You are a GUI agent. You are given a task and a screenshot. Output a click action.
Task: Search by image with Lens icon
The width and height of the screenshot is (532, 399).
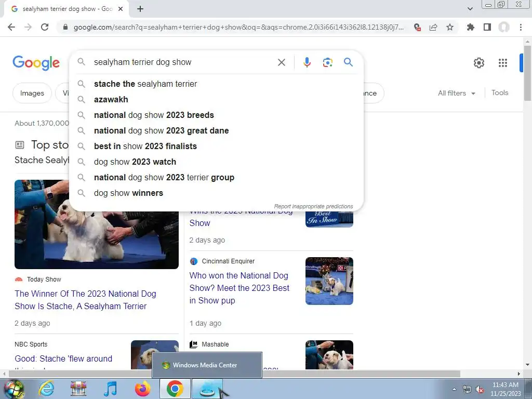pyautogui.click(x=327, y=62)
